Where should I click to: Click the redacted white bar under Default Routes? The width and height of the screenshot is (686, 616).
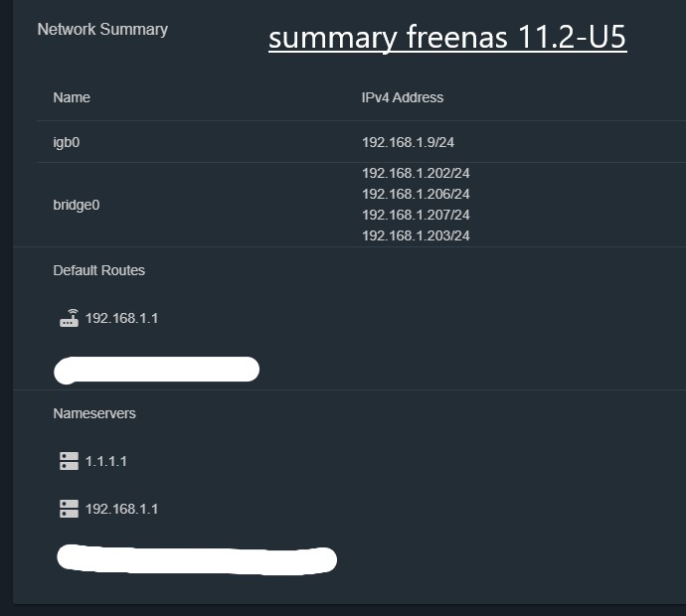pyautogui.click(x=157, y=370)
